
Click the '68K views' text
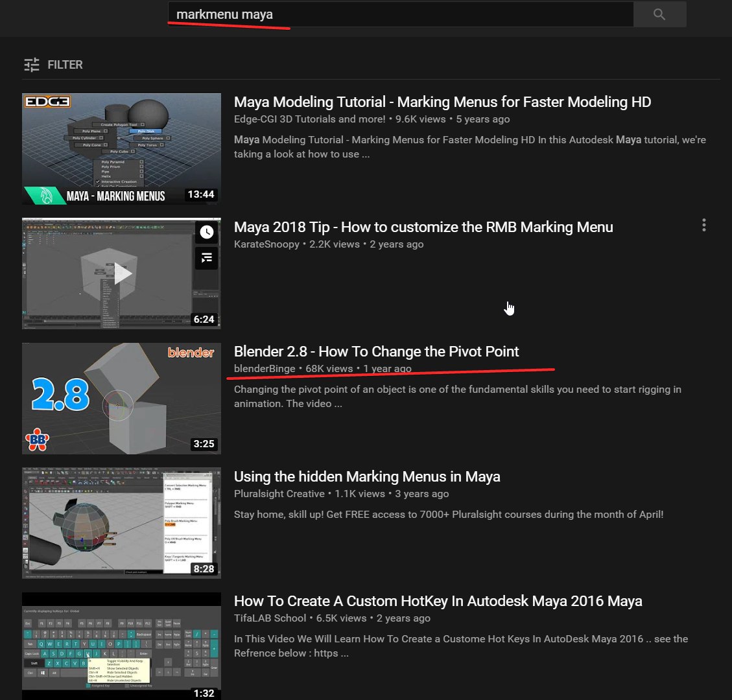coord(329,369)
